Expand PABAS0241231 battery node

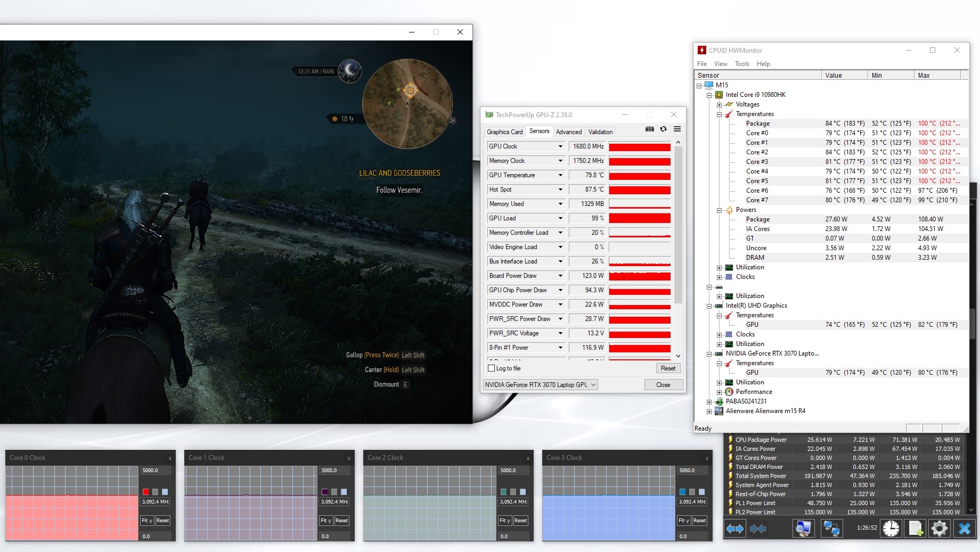(709, 401)
